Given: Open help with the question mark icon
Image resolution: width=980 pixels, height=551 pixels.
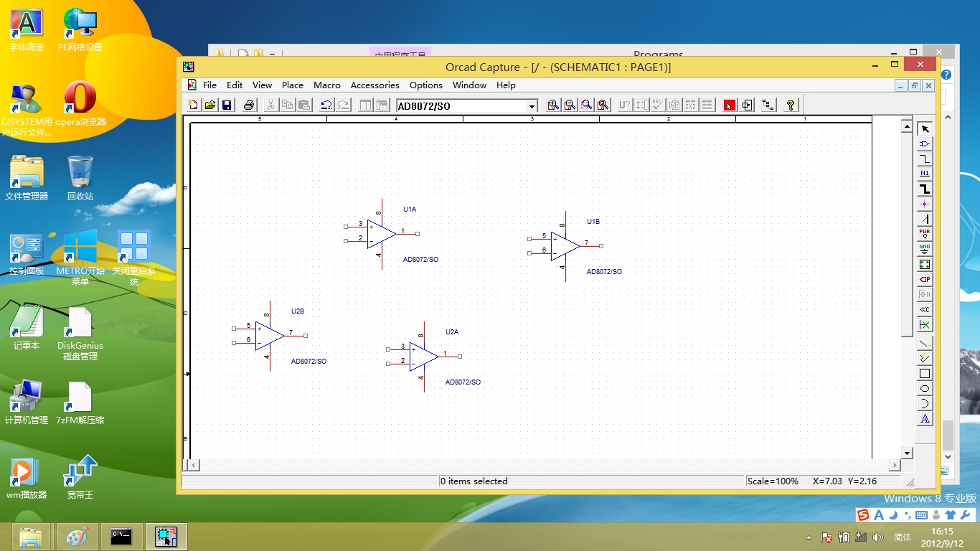Looking at the screenshot, I should (x=791, y=105).
